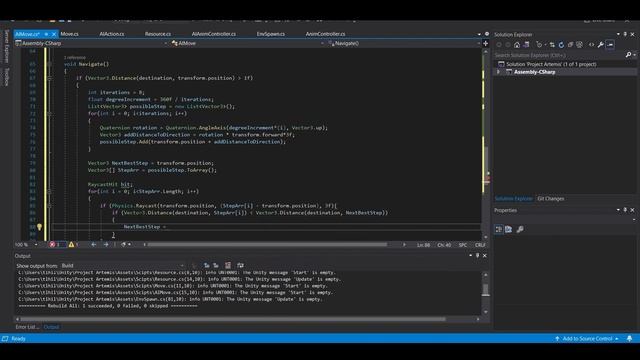The width and height of the screenshot is (640, 360).
Task: Click search magnifier icon in Solution Explorer
Action: pos(628,55)
